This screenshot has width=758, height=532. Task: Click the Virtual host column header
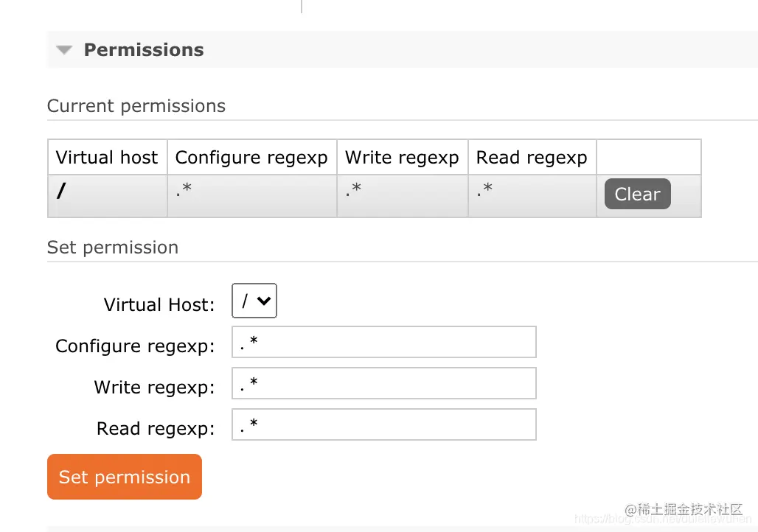point(107,158)
